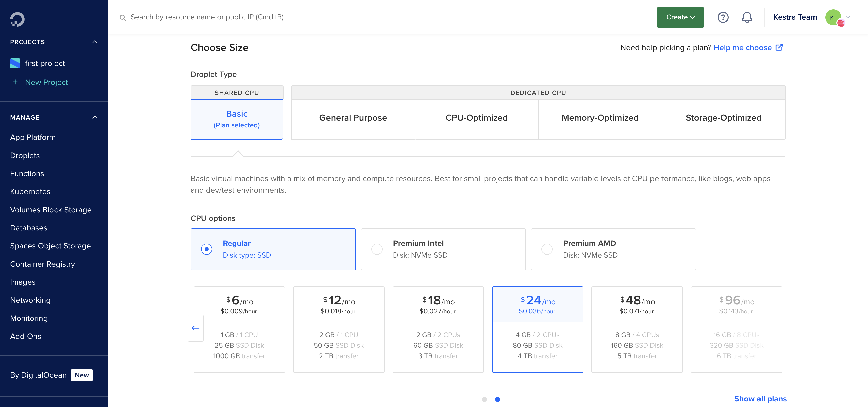The image size is (868, 407).
Task: Open the Help me choose link
Action: 742,48
